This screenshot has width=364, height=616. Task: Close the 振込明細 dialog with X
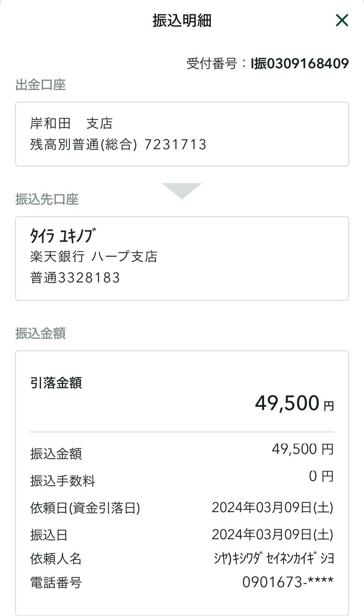[x=342, y=20]
